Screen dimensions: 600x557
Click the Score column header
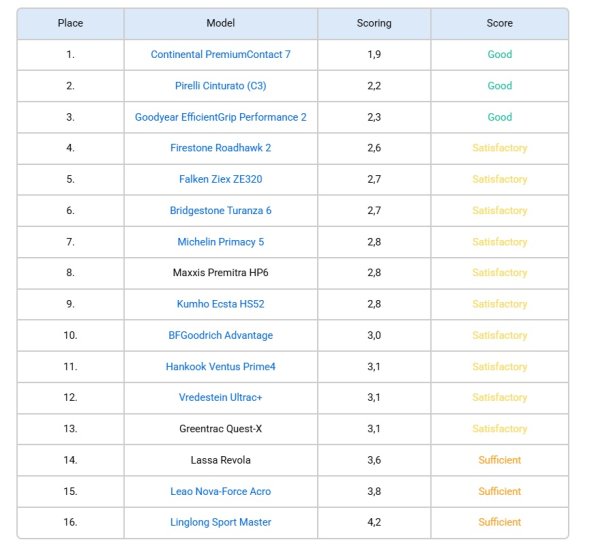click(499, 23)
